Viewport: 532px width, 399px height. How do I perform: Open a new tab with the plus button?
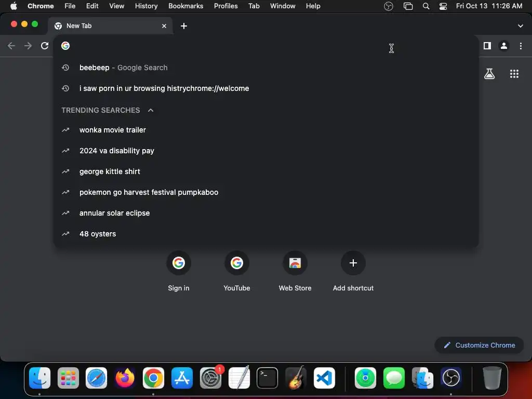[x=183, y=26]
